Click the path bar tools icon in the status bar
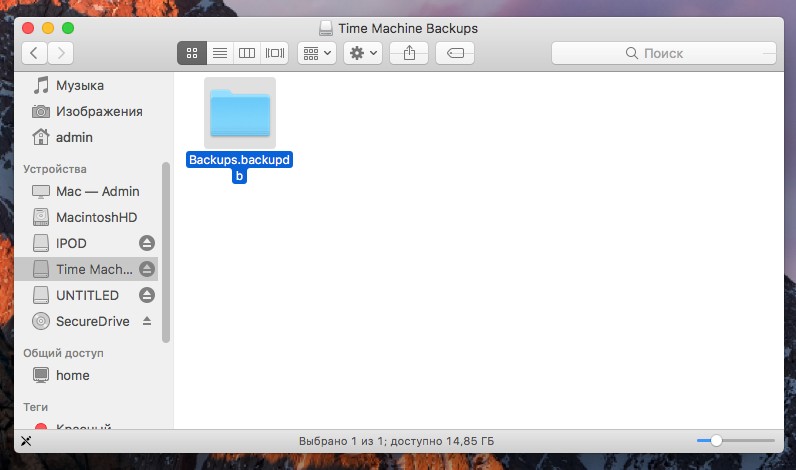This screenshot has height=470, width=796. [26, 441]
